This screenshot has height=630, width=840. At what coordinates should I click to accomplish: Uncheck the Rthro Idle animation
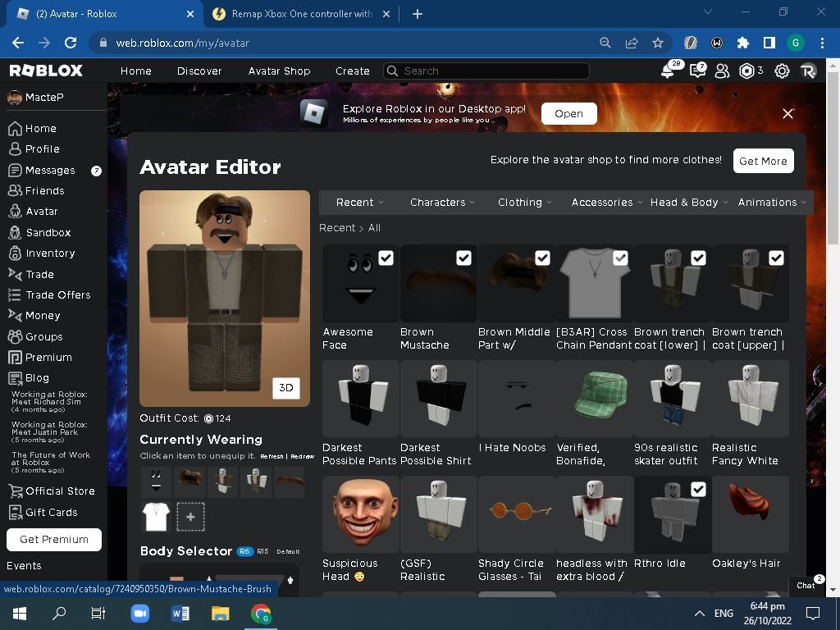point(698,489)
